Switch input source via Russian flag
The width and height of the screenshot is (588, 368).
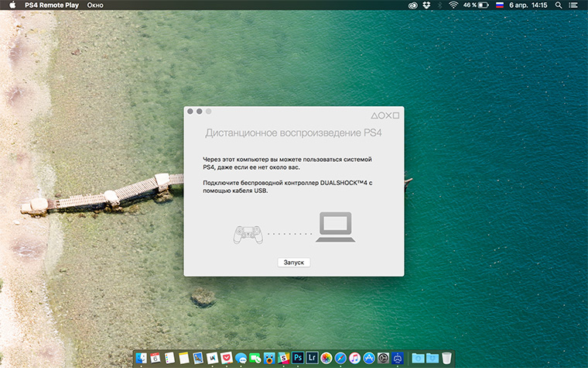click(499, 5)
